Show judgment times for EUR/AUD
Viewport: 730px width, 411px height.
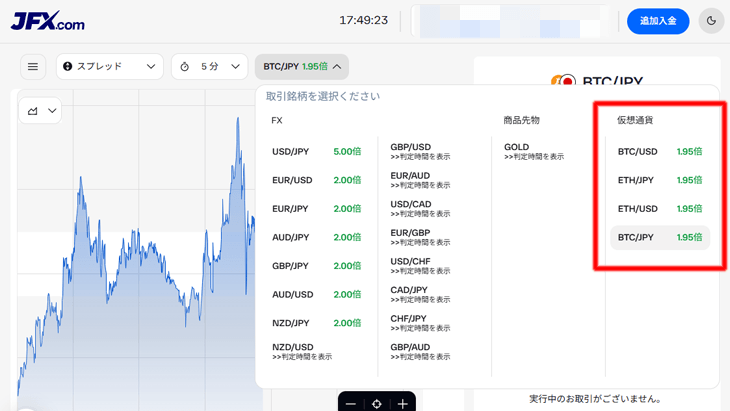point(420,186)
